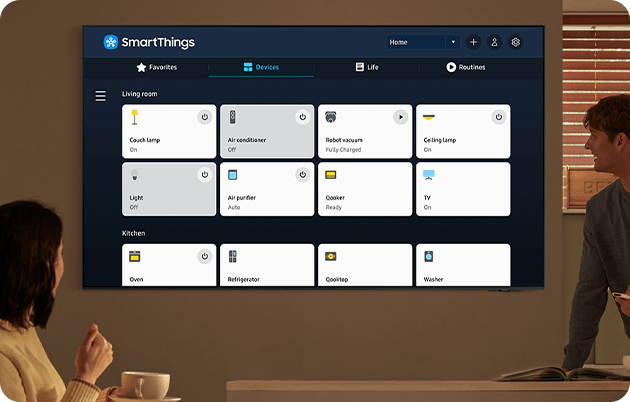Click the Washer device icon
Viewport: 630px width, 402px height.
(429, 257)
